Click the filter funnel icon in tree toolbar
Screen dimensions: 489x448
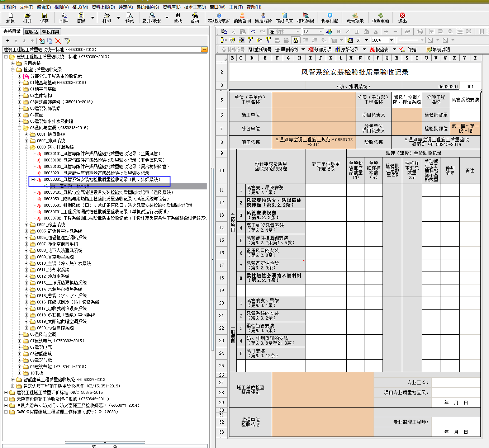click(67, 41)
